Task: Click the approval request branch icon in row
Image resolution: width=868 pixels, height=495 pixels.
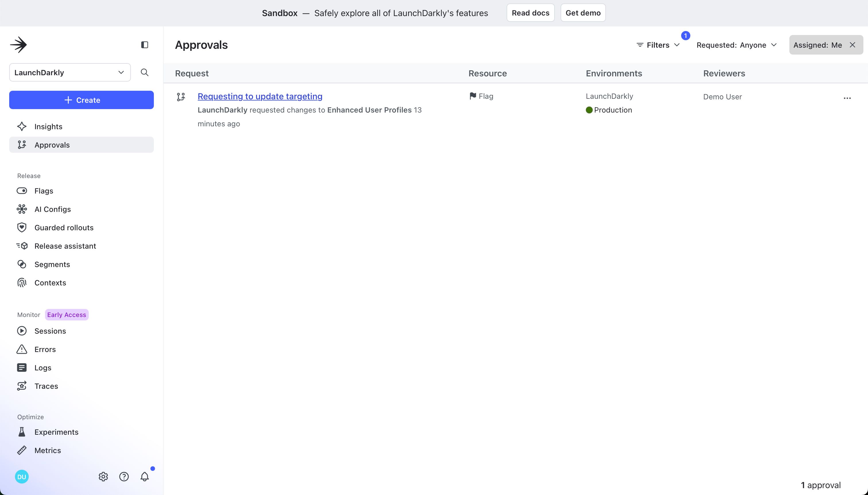Action: point(181,97)
